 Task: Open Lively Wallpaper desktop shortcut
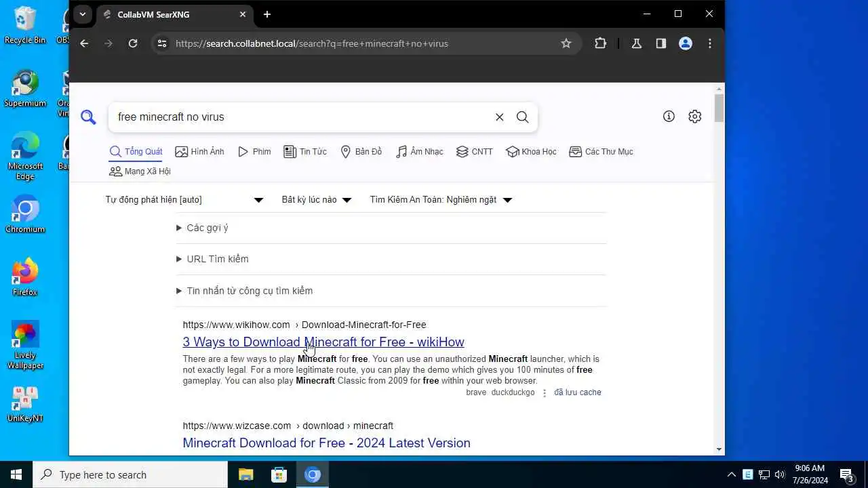click(25, 346)
